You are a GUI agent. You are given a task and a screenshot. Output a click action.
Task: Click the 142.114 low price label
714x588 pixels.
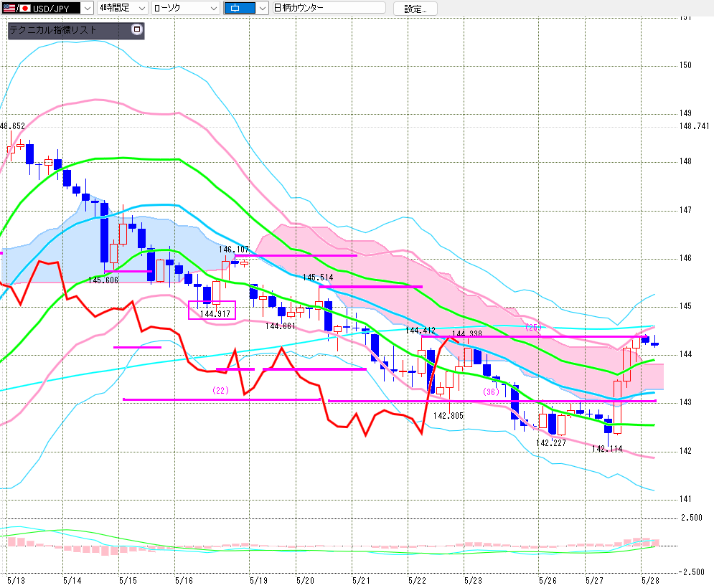(x=607, y=449)
